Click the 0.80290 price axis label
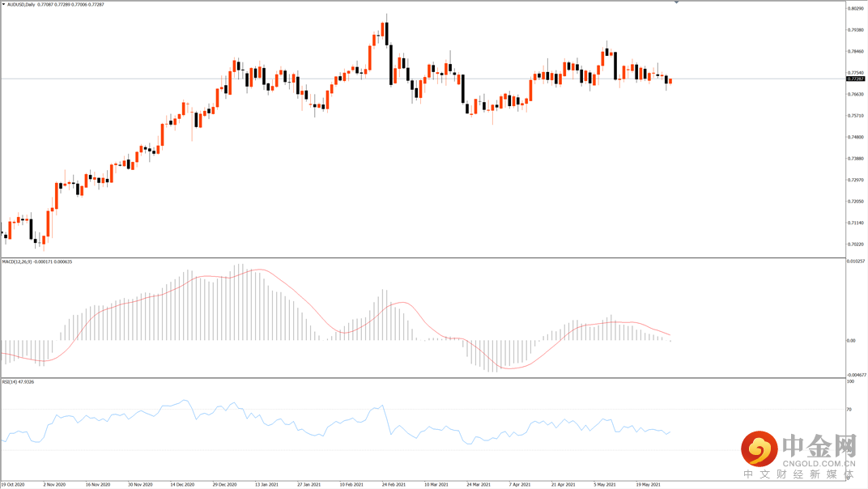Image resolution: width=868 pixels, height=489 pixels. [x=855, y=9]
